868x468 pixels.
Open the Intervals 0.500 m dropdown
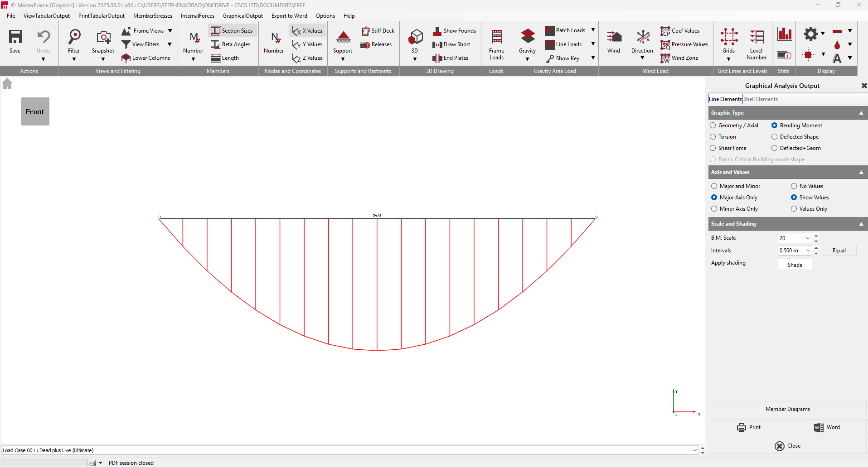coord(808,251)
